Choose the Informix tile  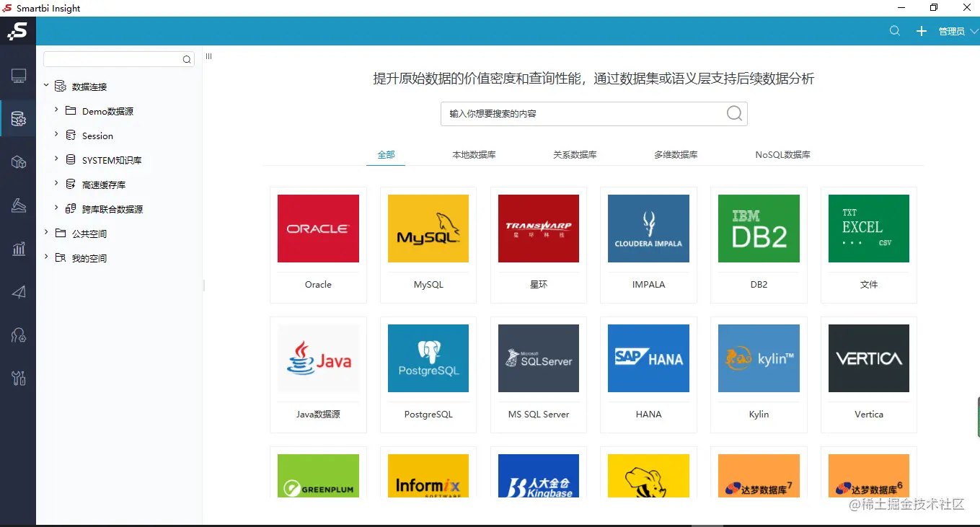428,473
